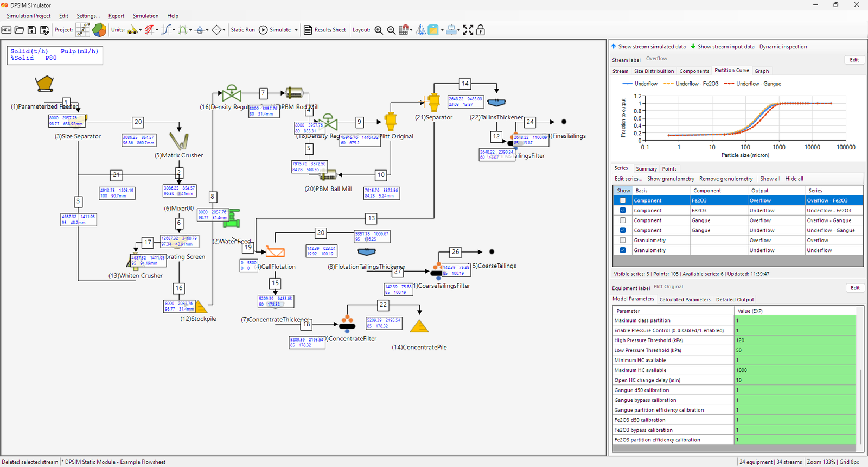
Task: Click Edit button beside Stream label
Action: click(x=854, y=60)
